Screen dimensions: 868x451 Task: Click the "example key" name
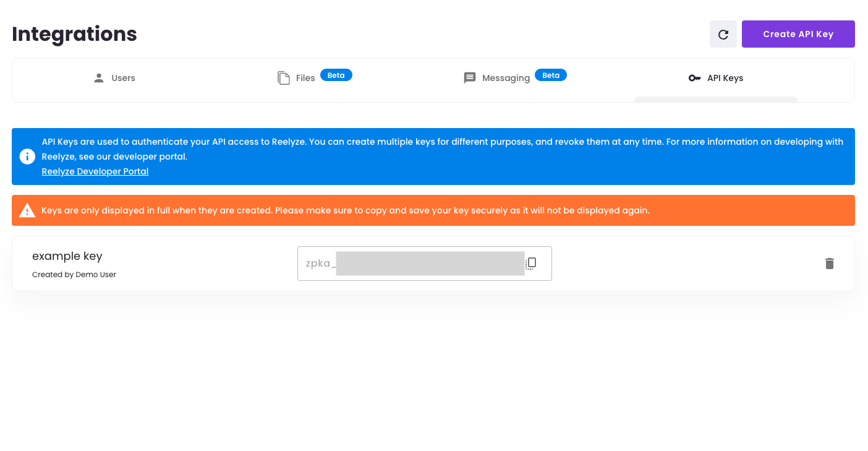coord(67,256)
